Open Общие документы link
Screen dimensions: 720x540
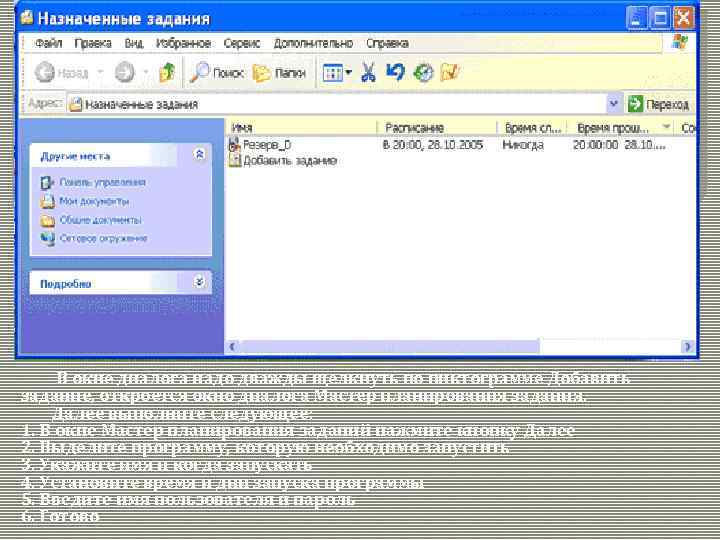(x=101, y=220)
